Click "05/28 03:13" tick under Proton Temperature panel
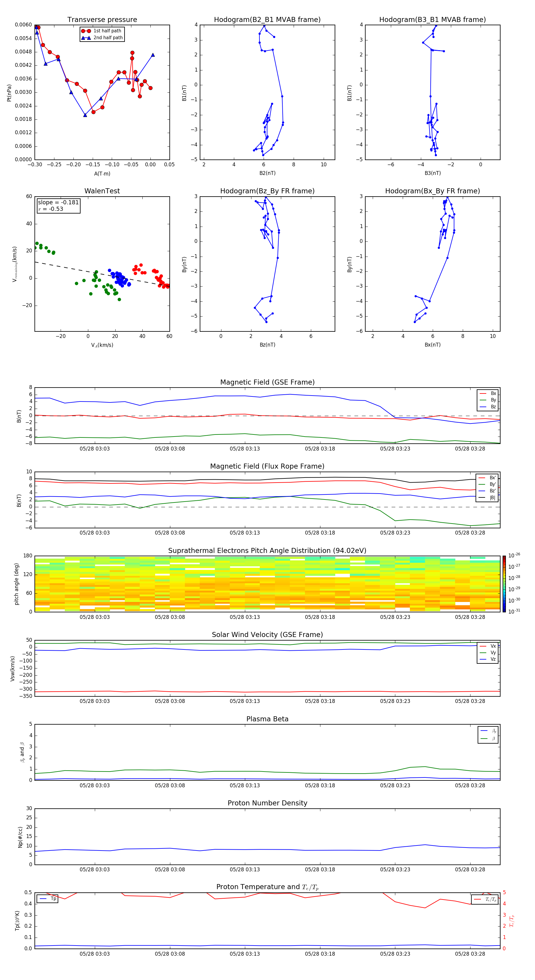 (x=245, y=954)
